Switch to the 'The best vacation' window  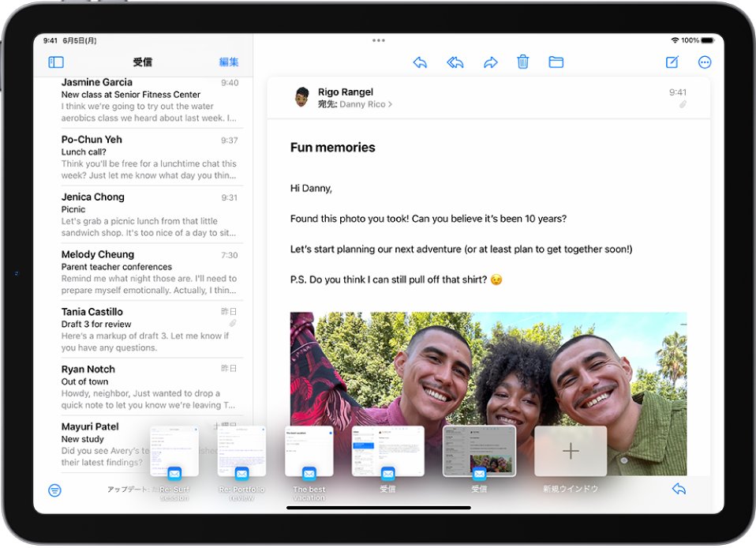tap(309, 451)
